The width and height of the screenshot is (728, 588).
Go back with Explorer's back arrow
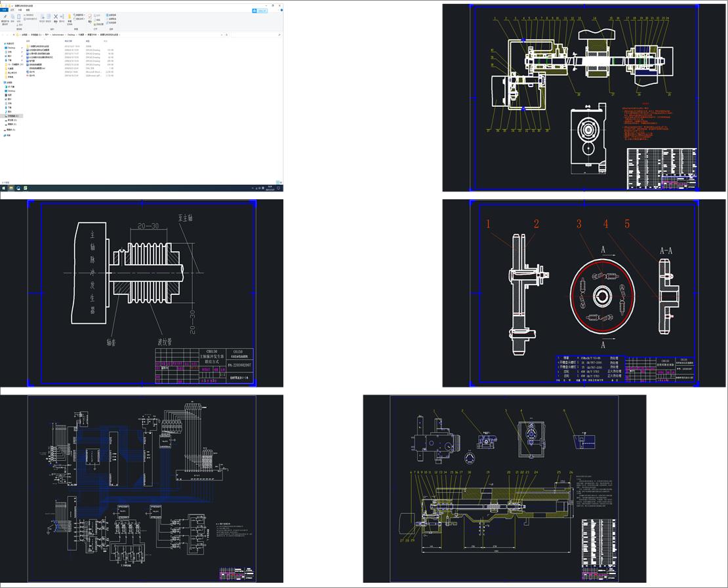tap(3, 35)
